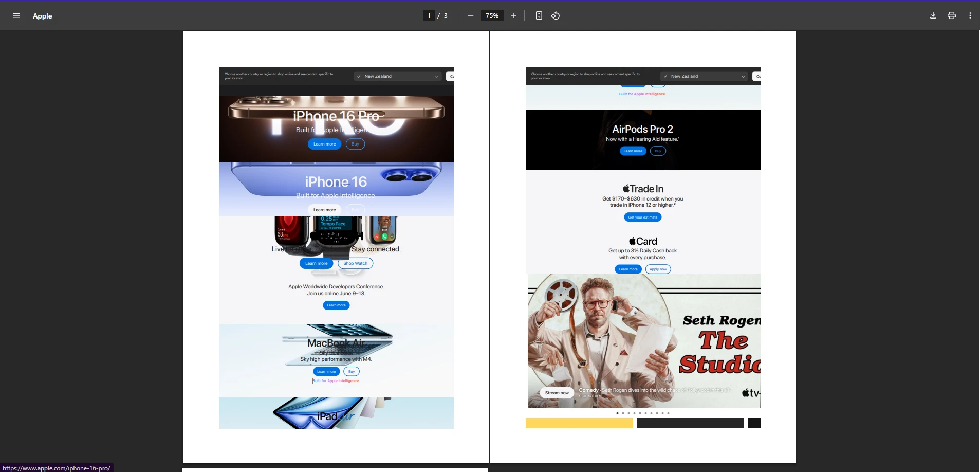The width and height of the screenshot is (980, 472).
Task: Click Learn more under iPhone 16 Pro
Action: [x=324, y=144]
